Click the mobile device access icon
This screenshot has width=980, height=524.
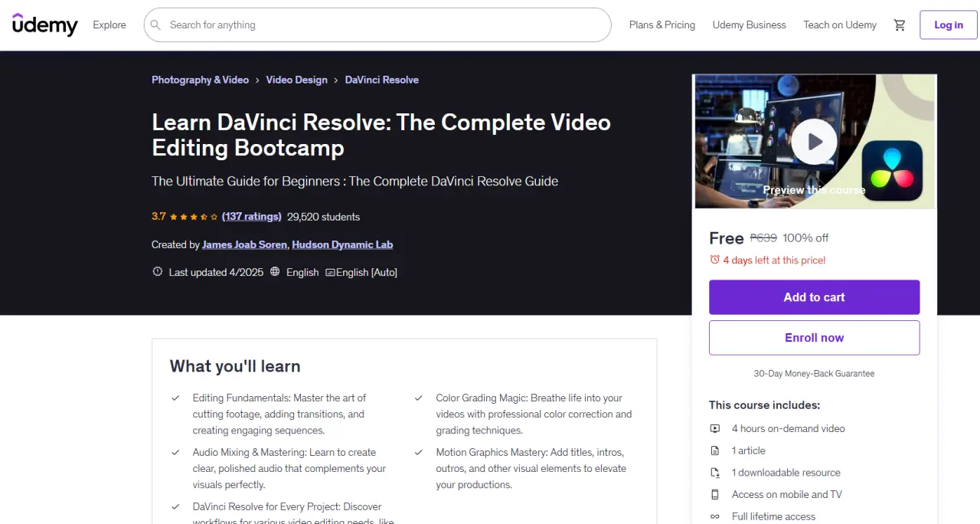(715, 494)
